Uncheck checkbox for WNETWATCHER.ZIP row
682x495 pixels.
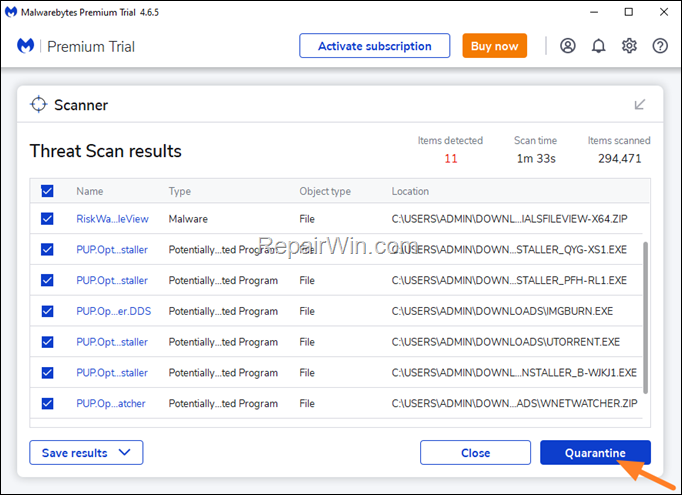click(47, 404)
